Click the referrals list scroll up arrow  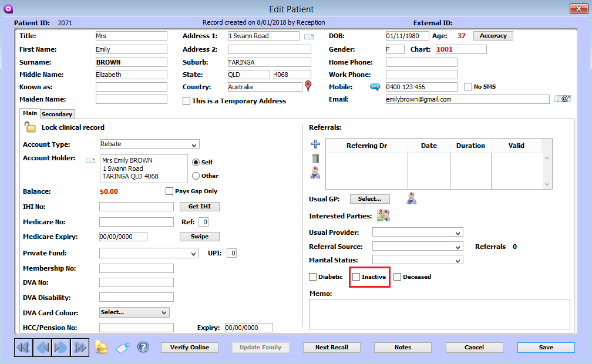click(x=547, y=158)
